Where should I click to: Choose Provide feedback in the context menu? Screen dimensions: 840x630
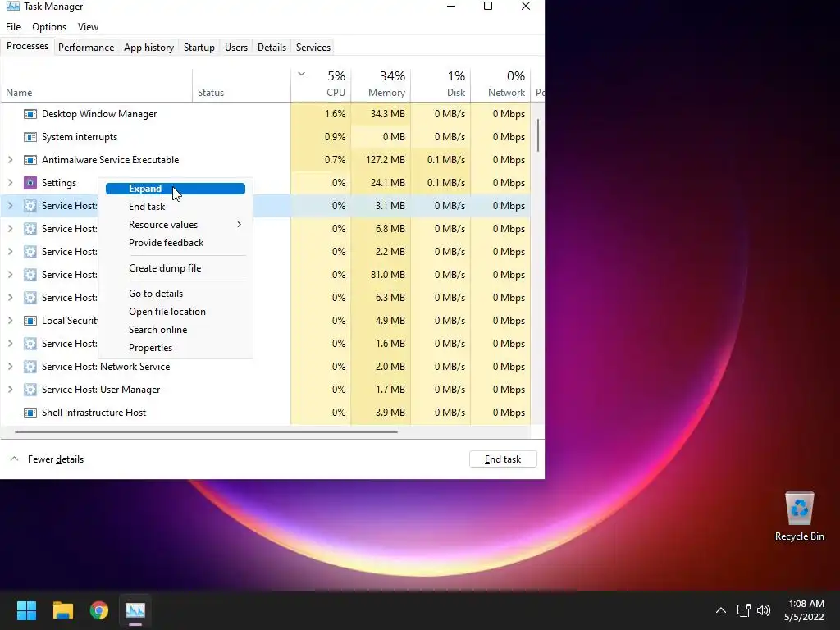click(x=176, y=243)
